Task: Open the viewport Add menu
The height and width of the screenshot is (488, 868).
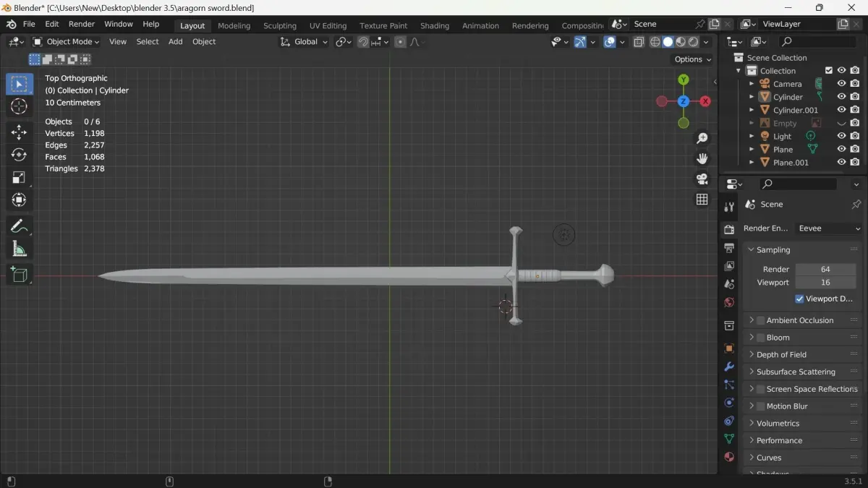Action: point(175,42)
